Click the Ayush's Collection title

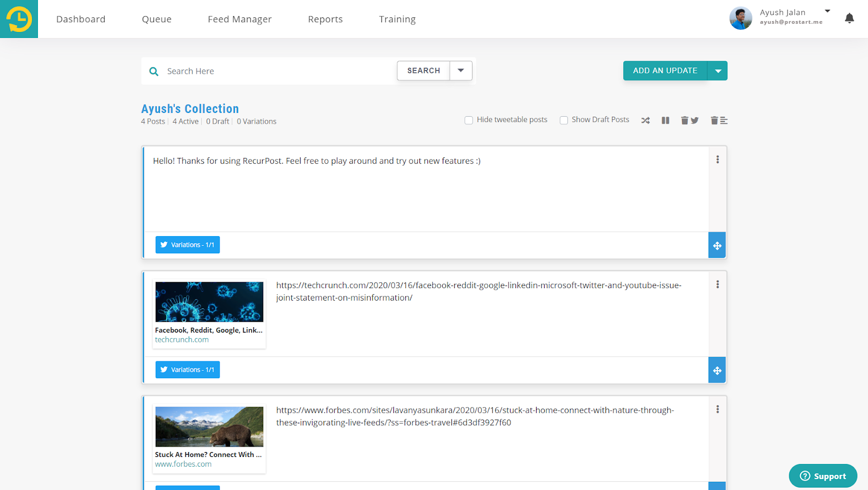190,109
